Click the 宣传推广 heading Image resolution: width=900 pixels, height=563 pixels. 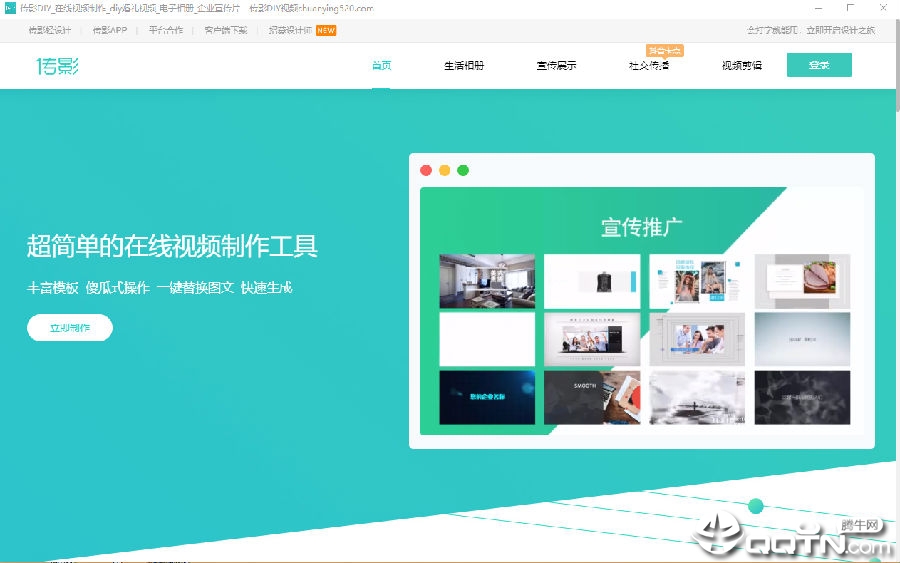tap(642, 227)
